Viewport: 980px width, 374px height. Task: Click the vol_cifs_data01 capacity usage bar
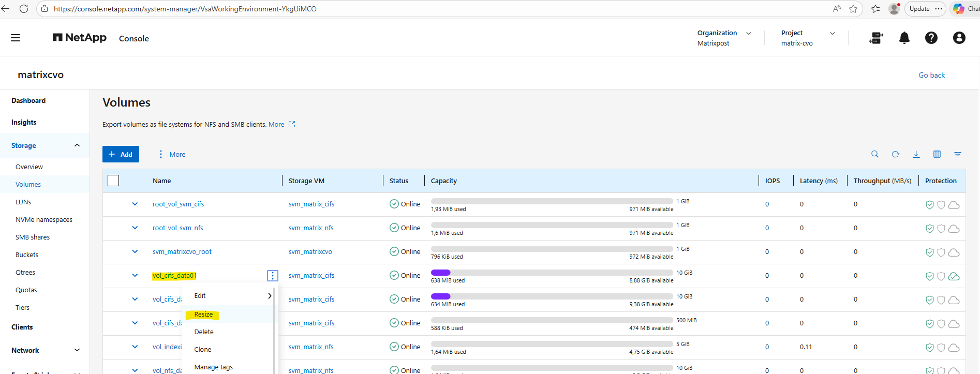pyautogui.click(x=552, y=273)
